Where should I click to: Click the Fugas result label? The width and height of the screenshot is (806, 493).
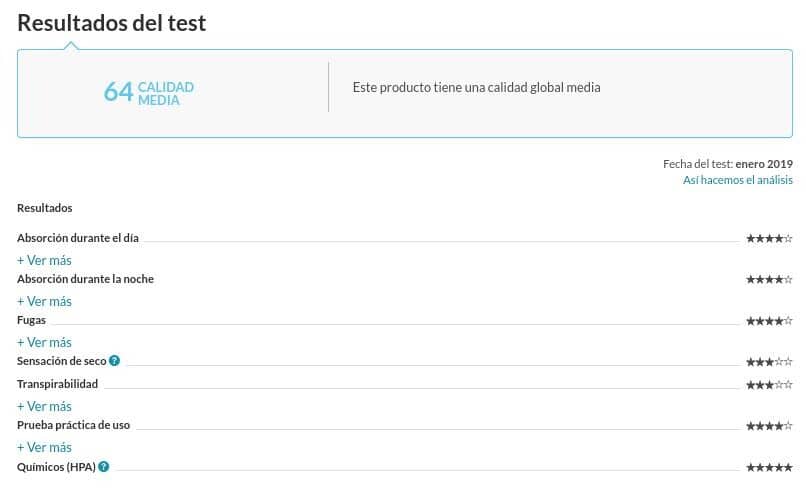coord(31,320)
